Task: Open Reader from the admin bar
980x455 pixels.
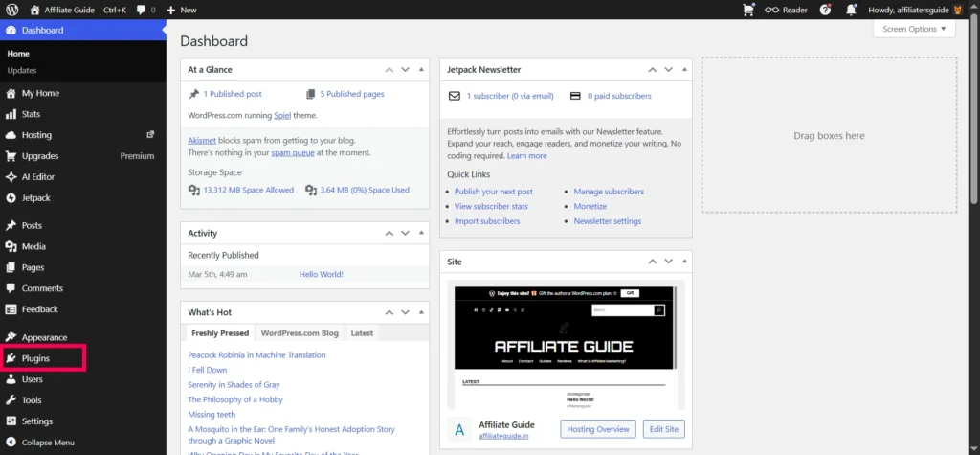Action: 786,10
